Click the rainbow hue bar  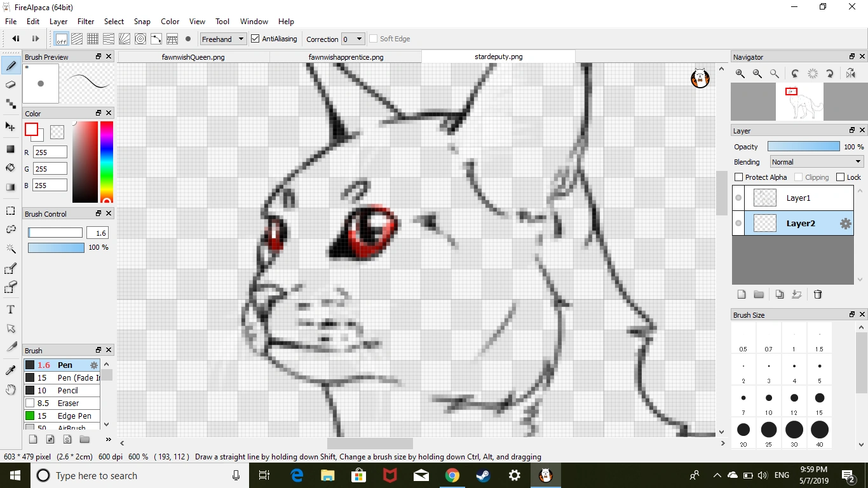click(107, 162)
